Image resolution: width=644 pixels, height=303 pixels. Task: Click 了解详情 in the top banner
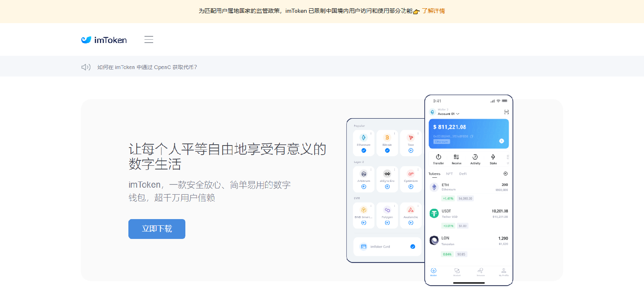[x=433, y=11]
